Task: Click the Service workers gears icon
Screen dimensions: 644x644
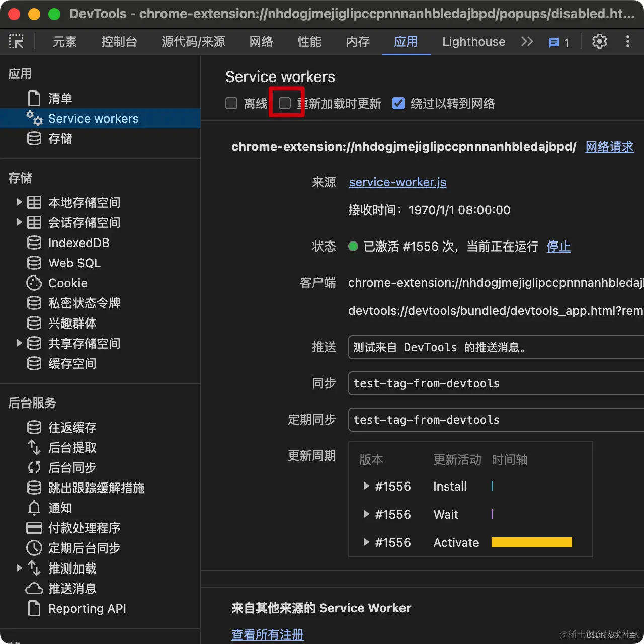Action: click(34, 118)
